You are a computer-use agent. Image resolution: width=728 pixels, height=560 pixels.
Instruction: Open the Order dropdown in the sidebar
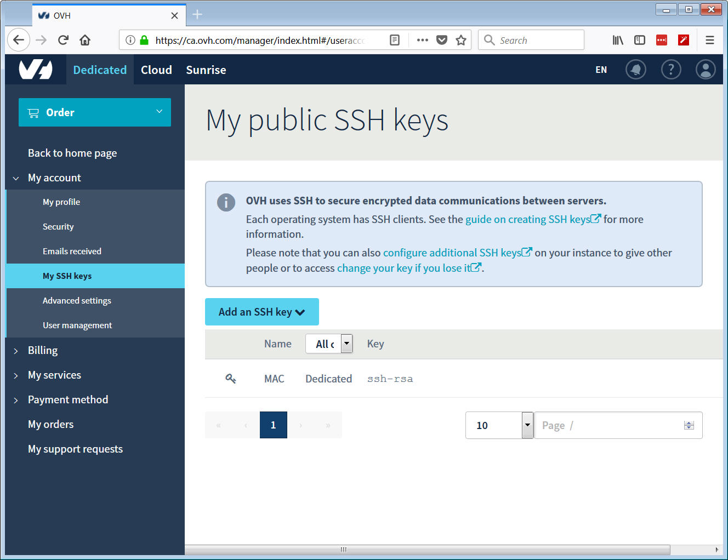coord(94,112)
